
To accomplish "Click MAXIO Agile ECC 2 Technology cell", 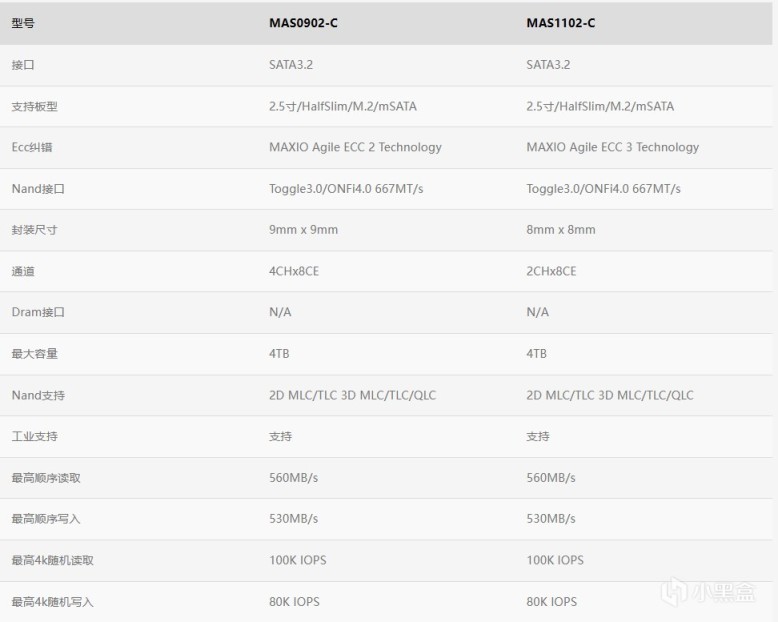I will tap(355, 147).
